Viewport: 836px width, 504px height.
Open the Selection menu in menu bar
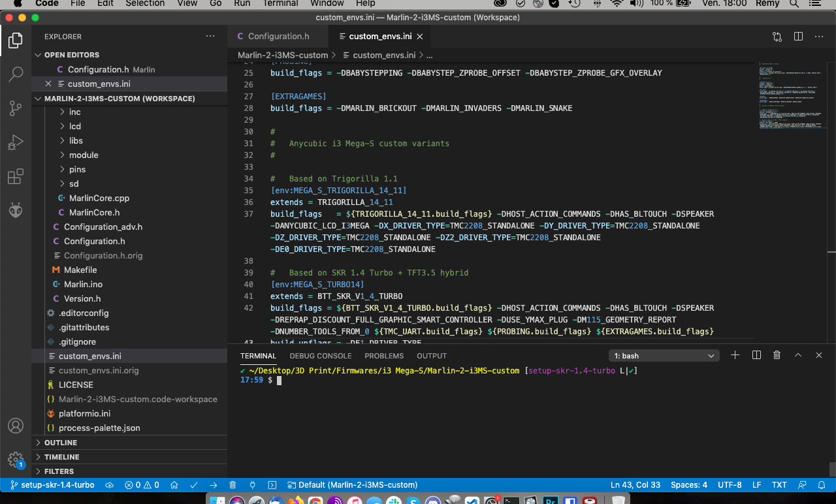(145, 3)
